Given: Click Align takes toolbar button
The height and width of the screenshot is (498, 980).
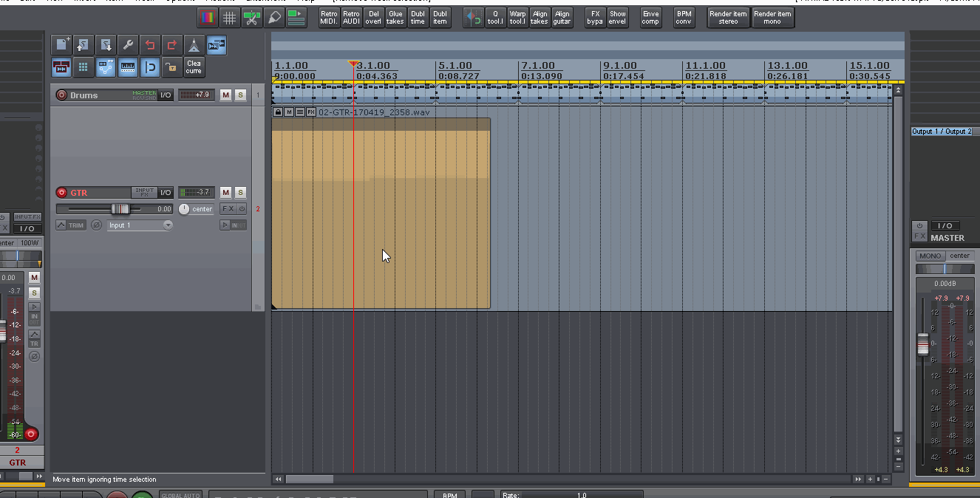Looking at the screenshot, I should click(x=540, y=18).
